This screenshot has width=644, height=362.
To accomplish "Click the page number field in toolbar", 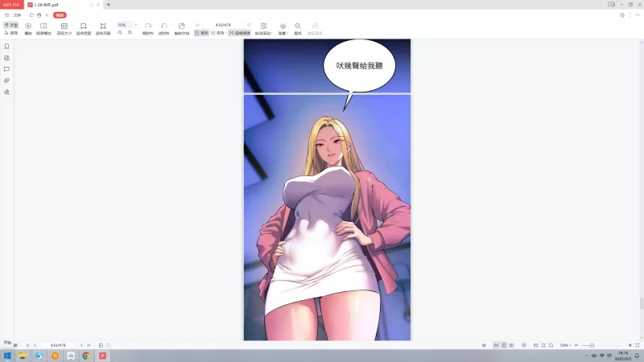I will (x=222, y=25).
